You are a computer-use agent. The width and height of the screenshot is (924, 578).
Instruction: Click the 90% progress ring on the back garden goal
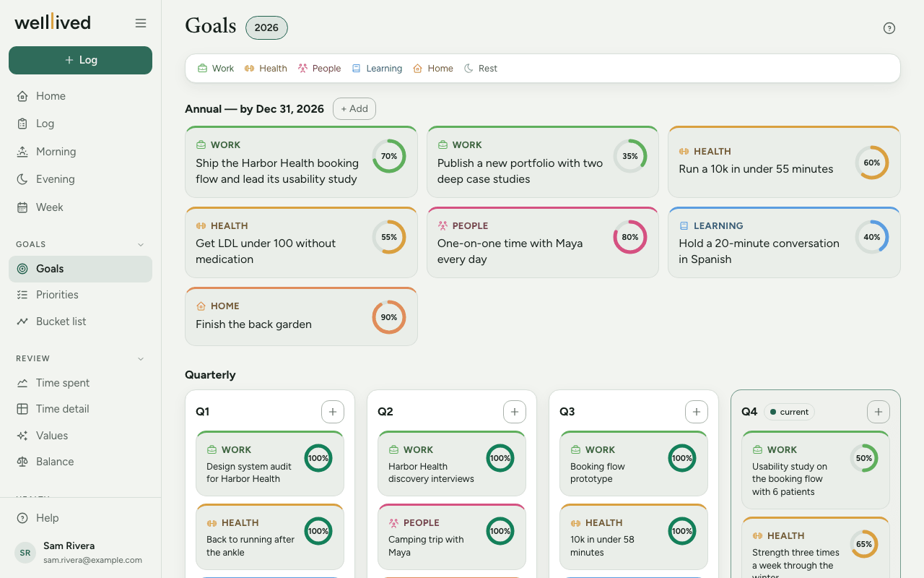tap(389, 317)
